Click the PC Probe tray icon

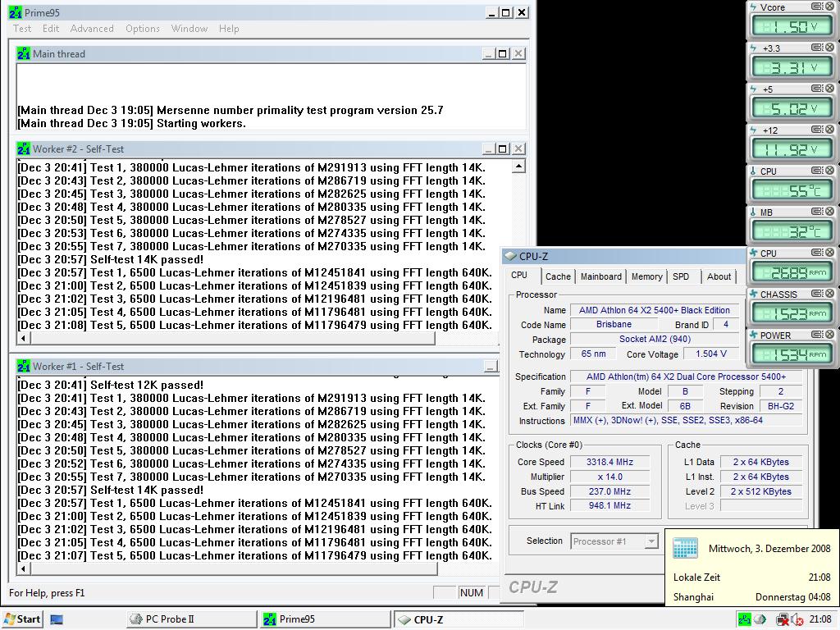coord(760,619)
